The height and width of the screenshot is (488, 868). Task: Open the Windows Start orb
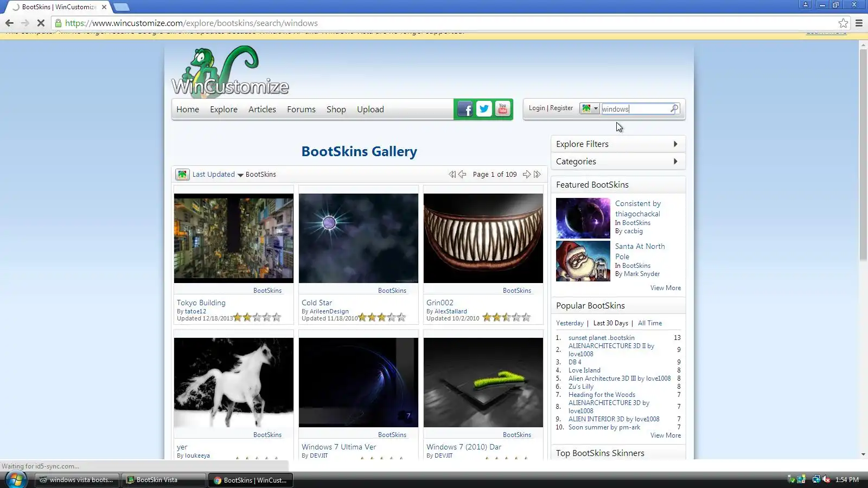point(16,480)
